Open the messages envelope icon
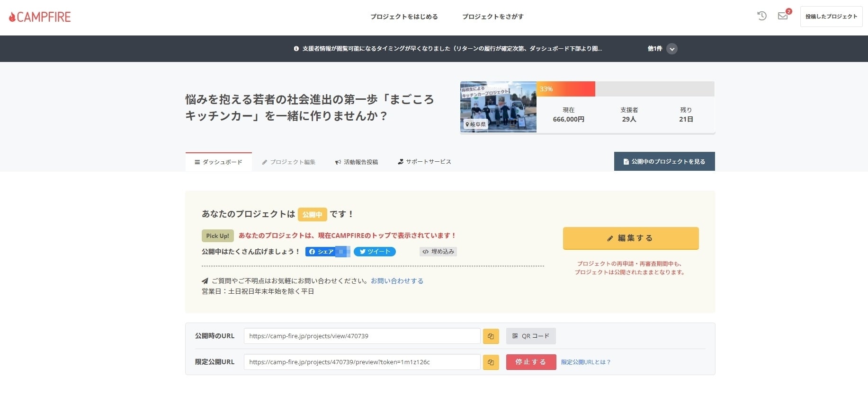The image size is (868, 403). pyautogui.click(x=783, y=16)
